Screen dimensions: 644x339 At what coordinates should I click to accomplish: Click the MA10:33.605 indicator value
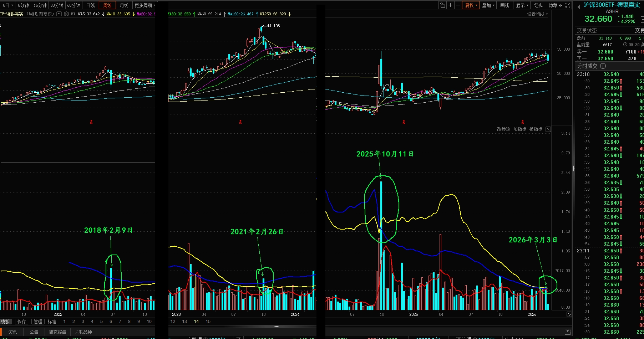118,14
